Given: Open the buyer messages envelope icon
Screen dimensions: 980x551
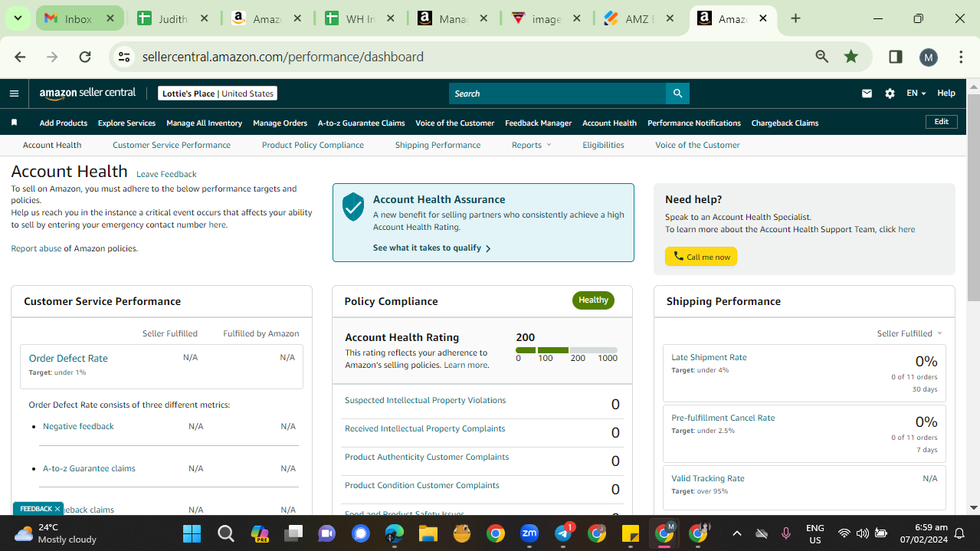Looking at the screenshot, I should 867,93.
